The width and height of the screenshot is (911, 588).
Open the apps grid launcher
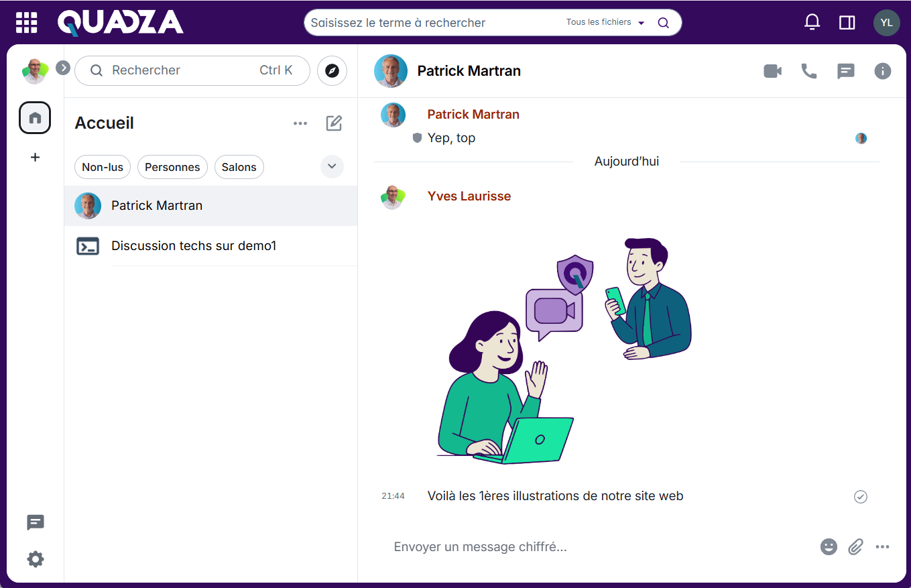coord(27,23)
